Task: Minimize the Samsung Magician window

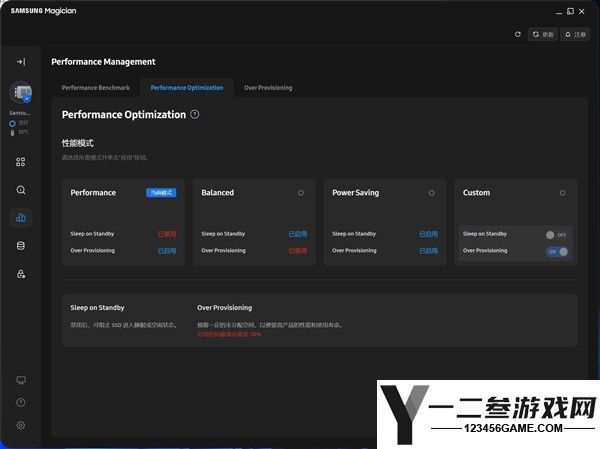Action: tap(559, 12)
